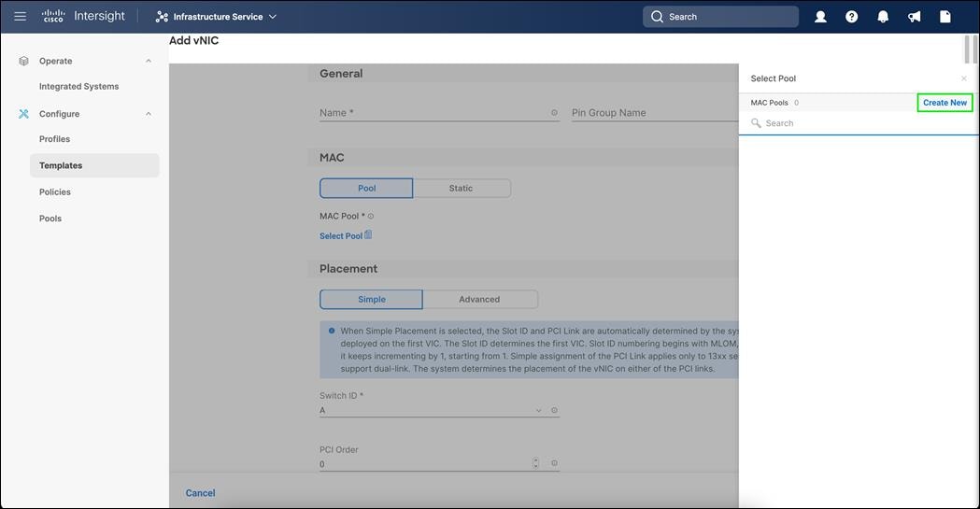The image size is (980, 509).
Task: Open Policies in the sidebar
Action: click(x=55, y=191)
